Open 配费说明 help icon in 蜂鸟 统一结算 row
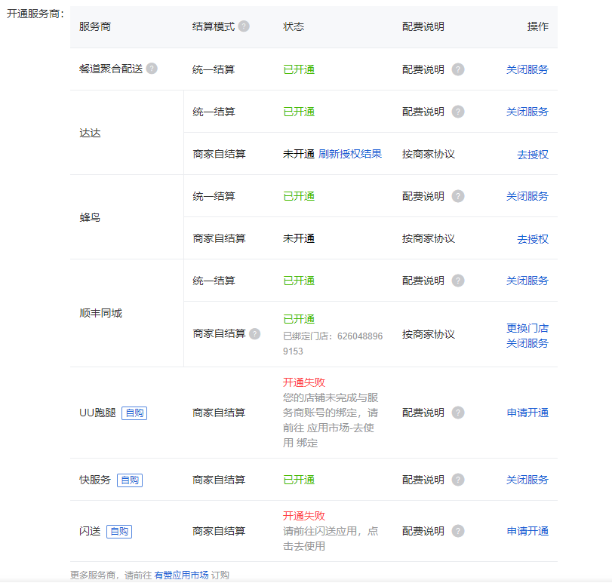Image resolution: width=612 pixels, height=583 pixels. point(458,196)
